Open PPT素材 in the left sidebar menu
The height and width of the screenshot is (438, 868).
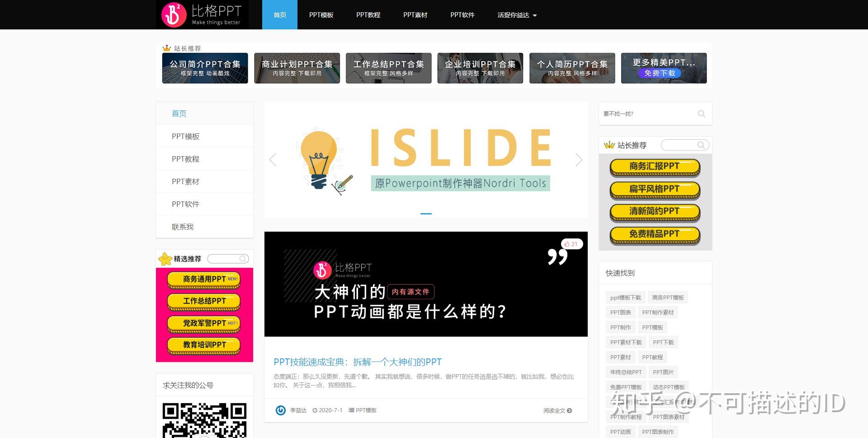[204, 181]
